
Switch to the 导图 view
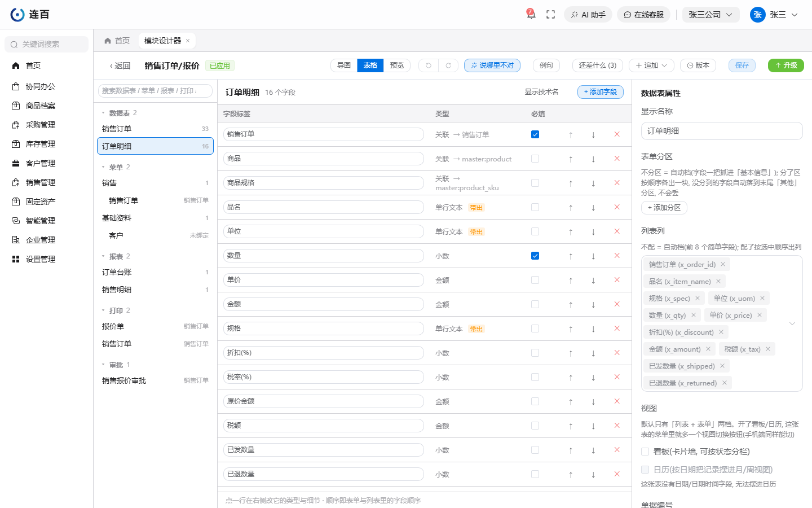click(344, 65)
